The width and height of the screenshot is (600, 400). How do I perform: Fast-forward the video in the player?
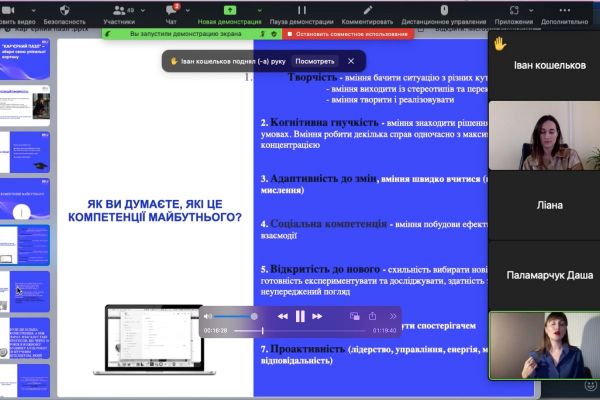point(319,316)
